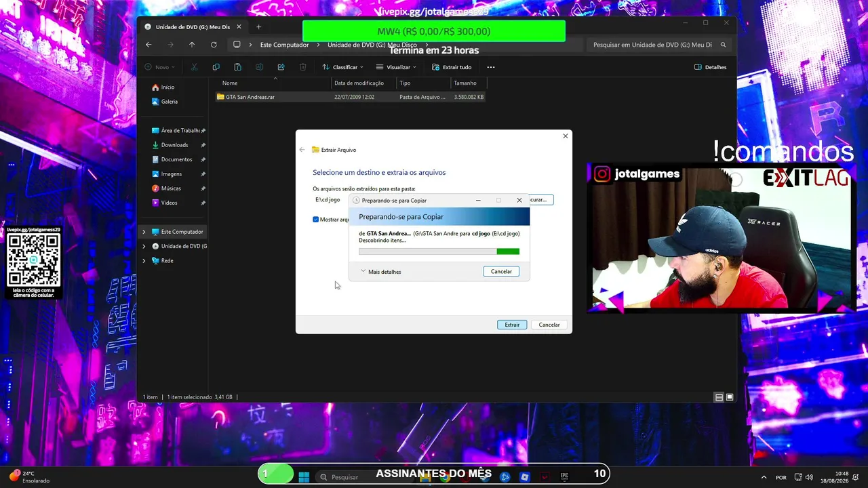The height and width of the screenshot is (488, 868).
Task: Click the Delete trash icon
Action: [302, 67]
